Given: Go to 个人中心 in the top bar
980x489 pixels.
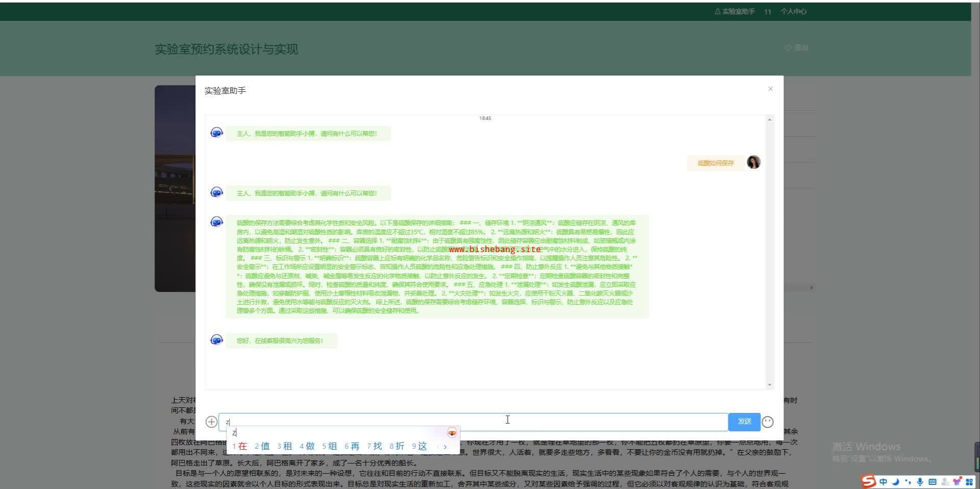Looking at the screenshot, I should (x=793, y=11).
